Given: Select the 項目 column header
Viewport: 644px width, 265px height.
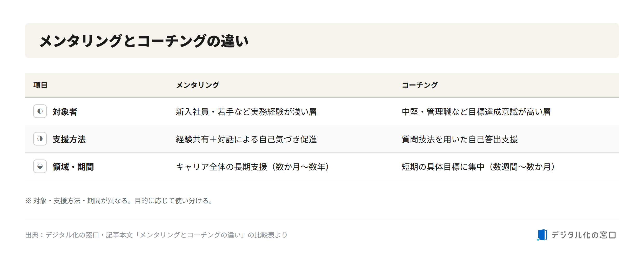Looking at the screenshot, I should 40,85.
